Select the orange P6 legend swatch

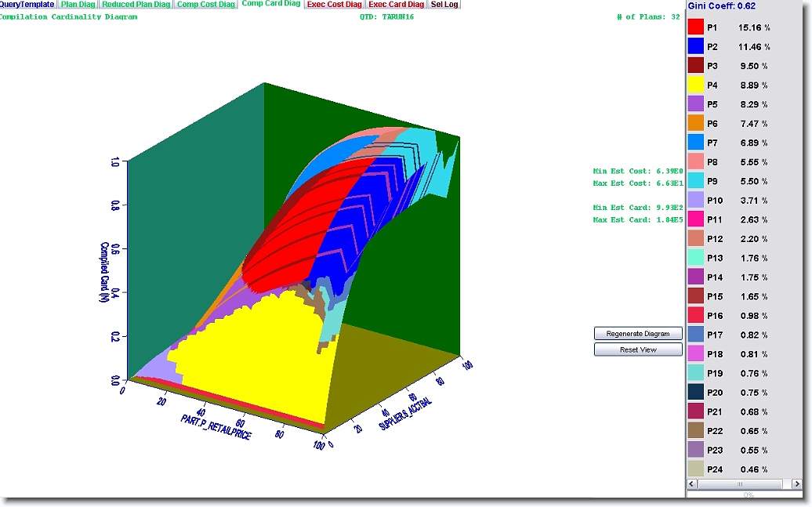click(696, 124)
